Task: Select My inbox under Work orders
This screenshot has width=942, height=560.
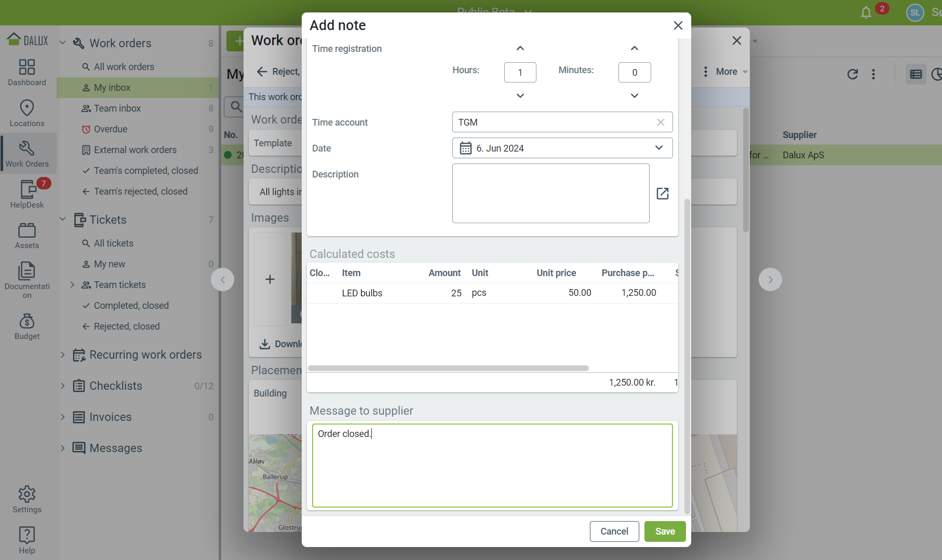Action: (112, 88)
